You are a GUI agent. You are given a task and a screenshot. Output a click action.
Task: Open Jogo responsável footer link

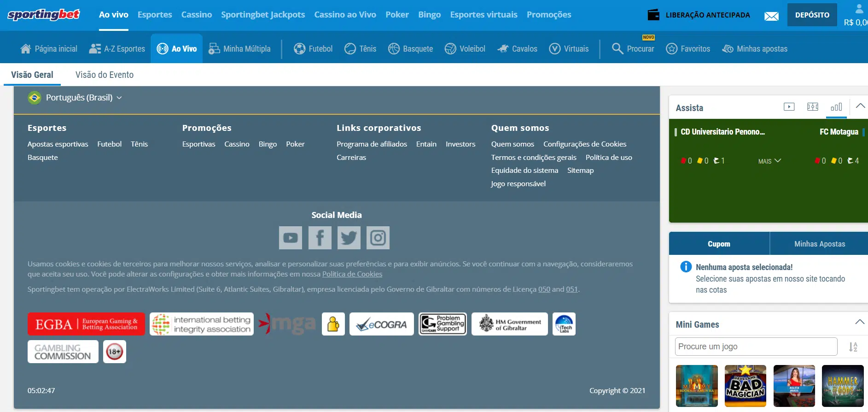point(518,184)
